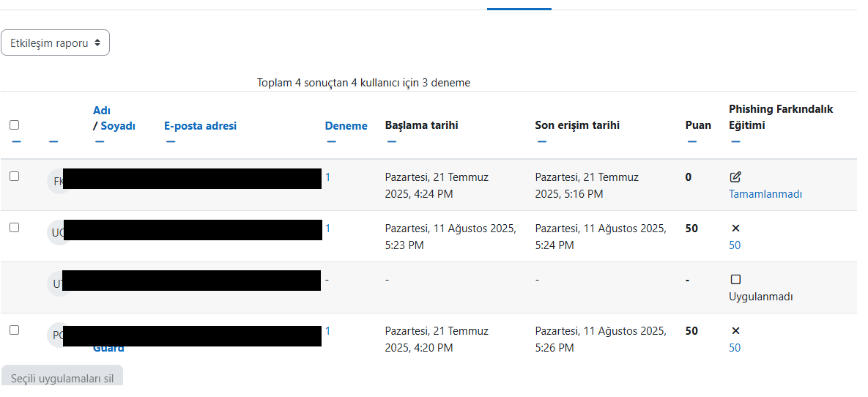Click the X icon in the 11 Ağustos 5:24 PM row
The image size is (868, 397).
coord(735,229)
